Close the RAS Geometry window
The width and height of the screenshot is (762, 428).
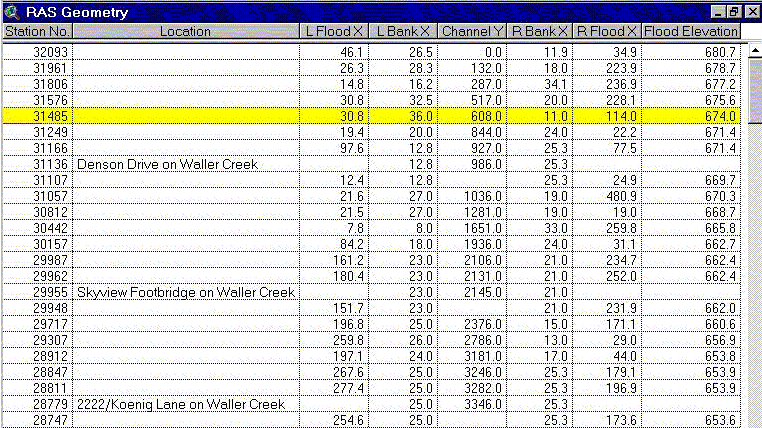coord(750,12)
